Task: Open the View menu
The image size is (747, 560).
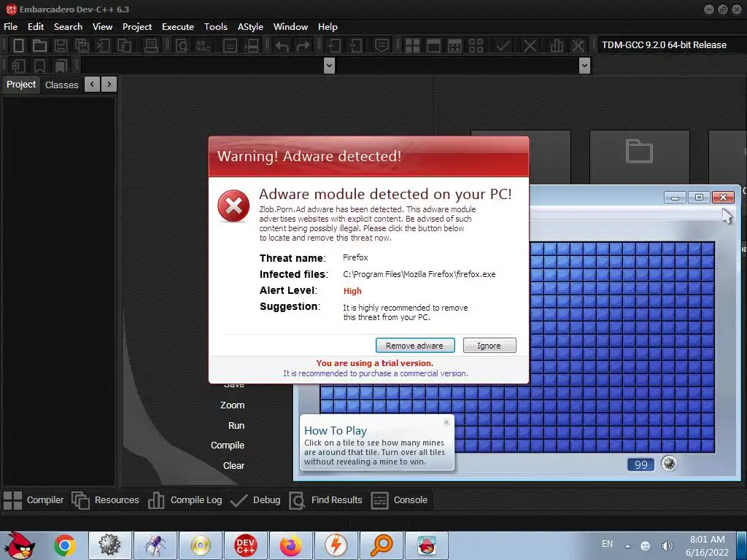Action: coord(102,27)
